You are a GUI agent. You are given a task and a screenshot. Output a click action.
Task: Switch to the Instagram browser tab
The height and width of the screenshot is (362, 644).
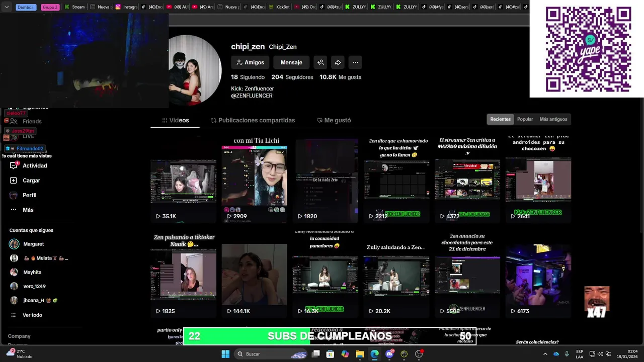click(127, 7)
